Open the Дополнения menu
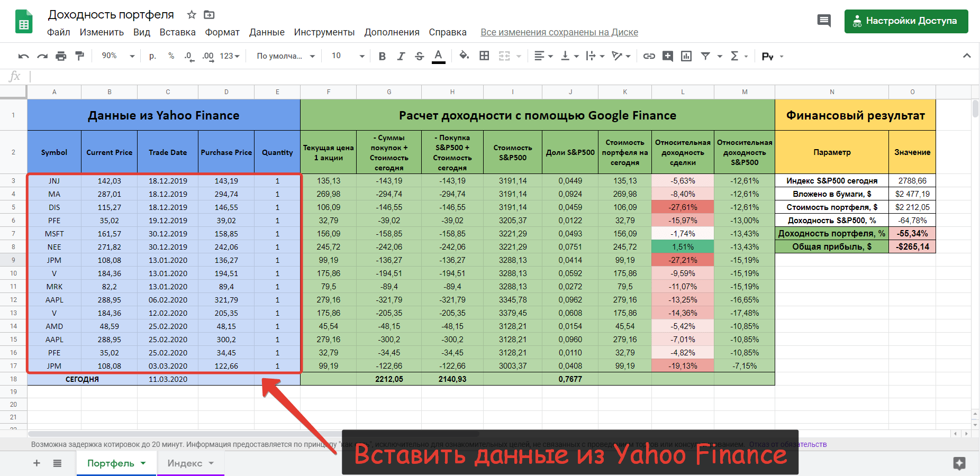The image size is (980, 476). (392, 32)
